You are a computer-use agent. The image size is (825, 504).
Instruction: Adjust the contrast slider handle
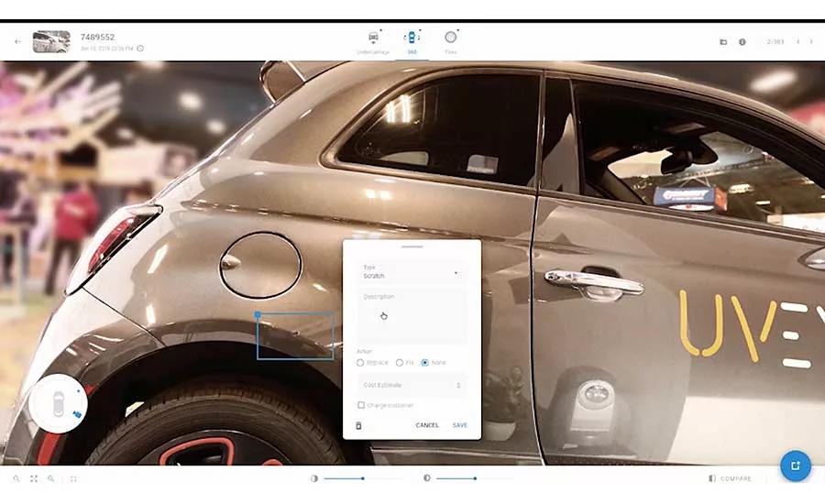click(x=475, y=478)
